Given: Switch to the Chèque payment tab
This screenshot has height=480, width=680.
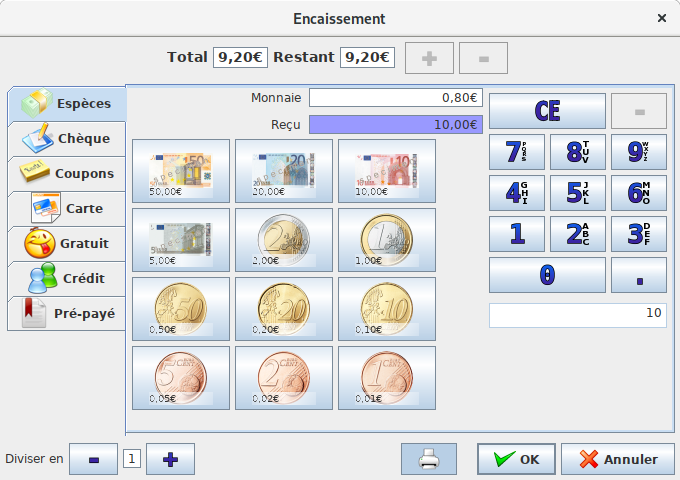Looking at the screenshot, I should (67, 139).
